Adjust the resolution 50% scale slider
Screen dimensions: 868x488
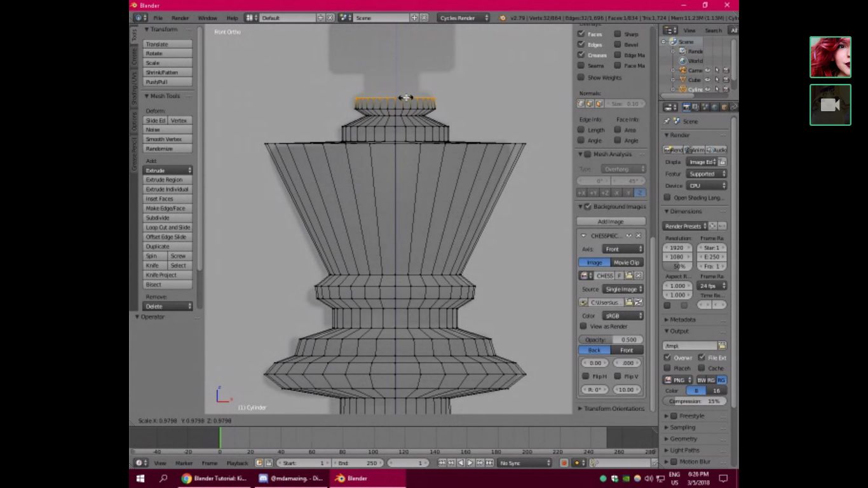click(679, 266)
